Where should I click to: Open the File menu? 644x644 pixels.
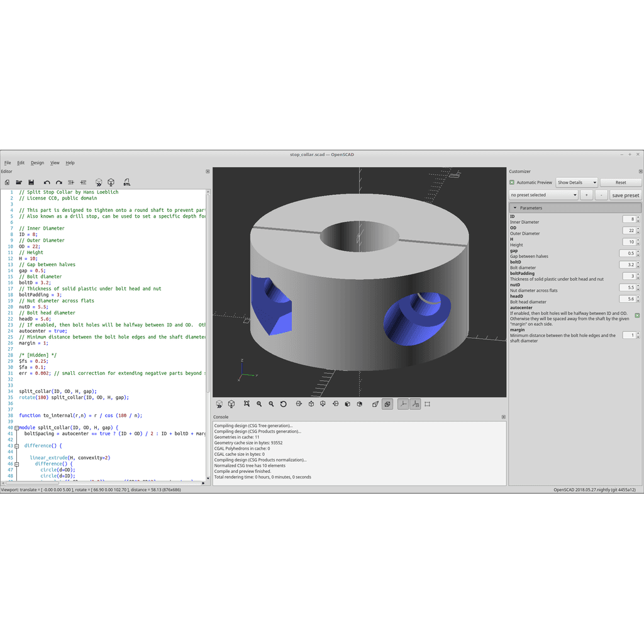(x=8, y=163)
